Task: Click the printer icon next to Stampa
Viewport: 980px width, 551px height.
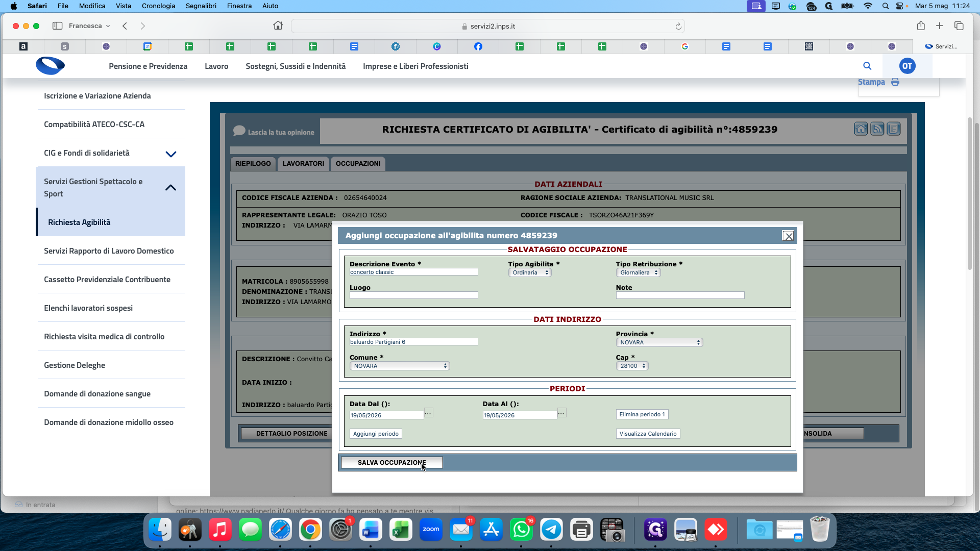Action: tap(895, 82)
